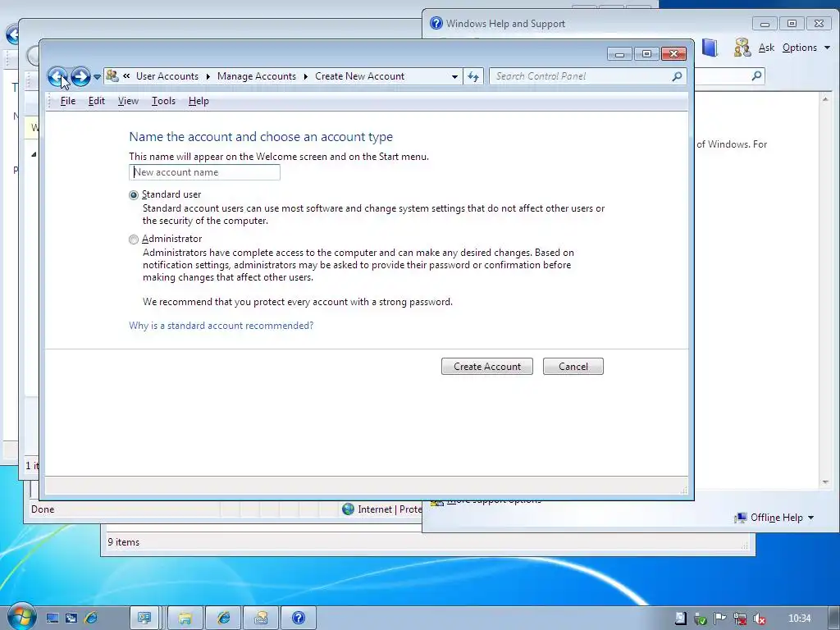Click the blue book Browse Help icon
The height and width of the screenshot is (630, 840).
[x=710, y=48]
